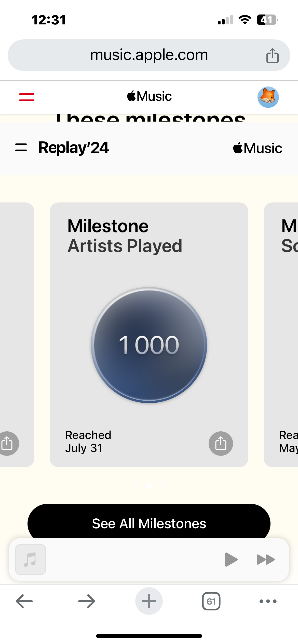Tap the Apple Music logo beside Replay'24
The height and width of the screenshot is (644, 298).
pyautogui.click(x=258, y=148)
